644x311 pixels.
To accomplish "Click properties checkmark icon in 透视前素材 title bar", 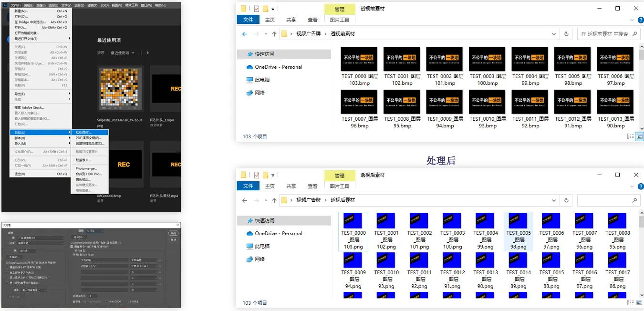I will click(257, 9).
